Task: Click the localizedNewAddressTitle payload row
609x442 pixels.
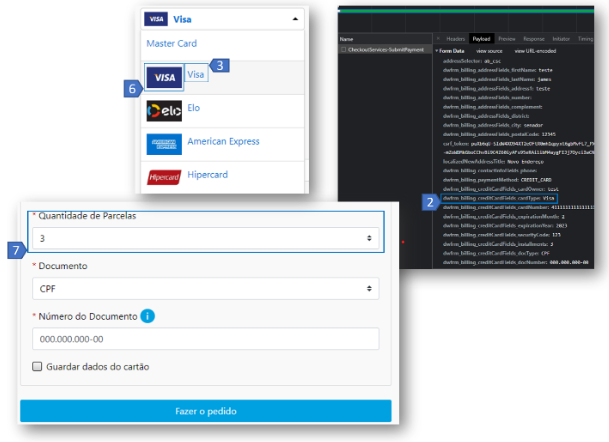Action: pyautogui.click(x=493, y=162)
